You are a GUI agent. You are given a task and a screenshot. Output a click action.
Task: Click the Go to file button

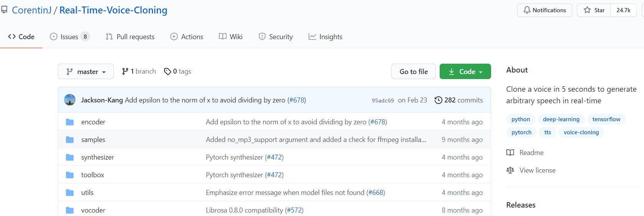click(x=414, y=71)
